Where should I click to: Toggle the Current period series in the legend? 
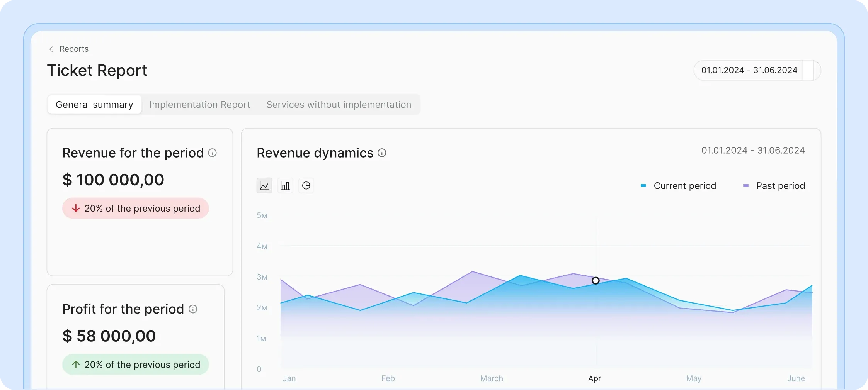pos(684,186)
